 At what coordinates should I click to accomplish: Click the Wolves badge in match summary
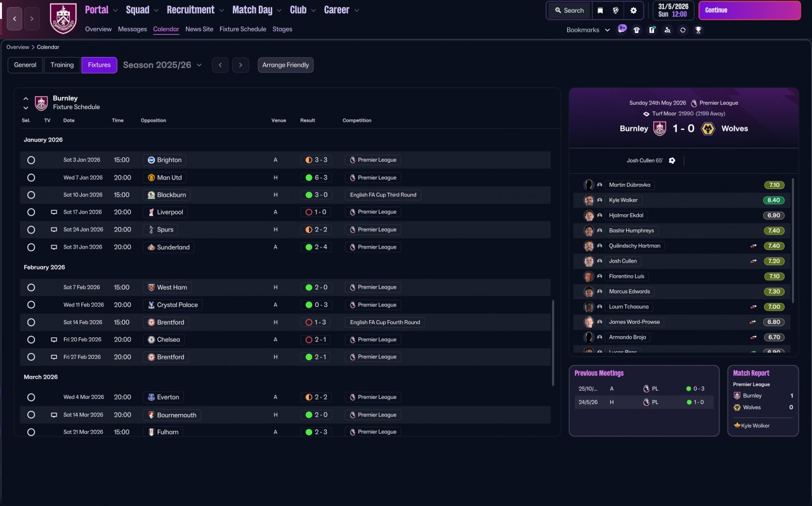[709, 128]
